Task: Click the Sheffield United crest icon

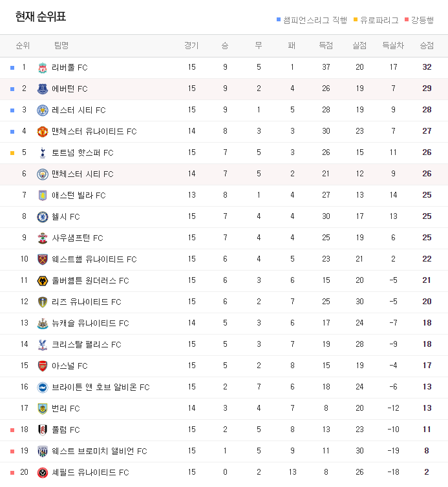Action: coord(43,472)
